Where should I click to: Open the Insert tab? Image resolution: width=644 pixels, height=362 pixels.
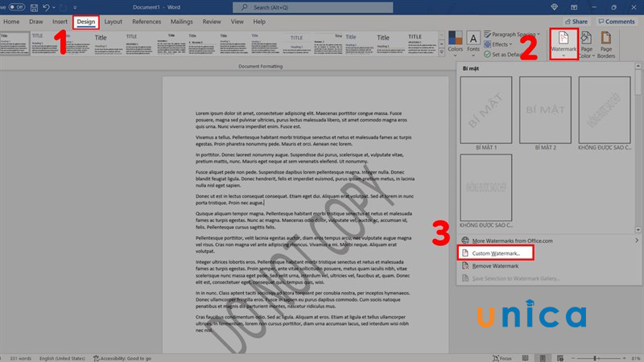[x=60, y=22]
